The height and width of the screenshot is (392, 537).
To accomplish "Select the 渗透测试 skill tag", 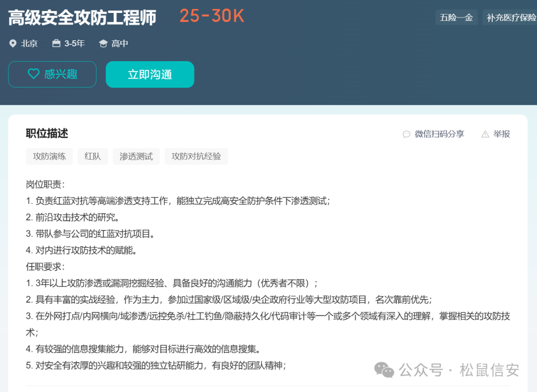I will [136, 156].
